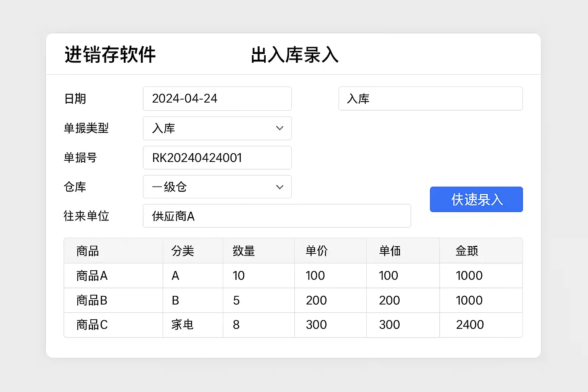Click quantity cell 5 in 商品B row
Image resolution: width=588 pixels, height=392 pixels.
point(236,301)
